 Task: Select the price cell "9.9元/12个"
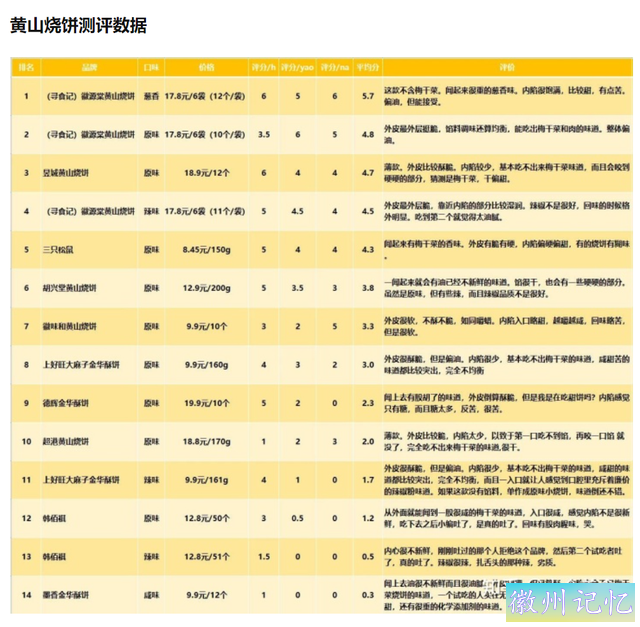207,595
